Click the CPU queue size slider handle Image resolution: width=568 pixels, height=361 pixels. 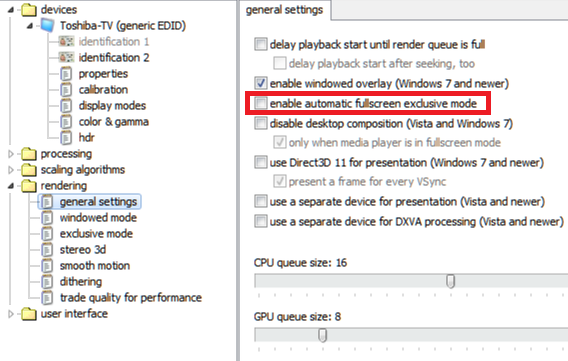coord(450,281)
